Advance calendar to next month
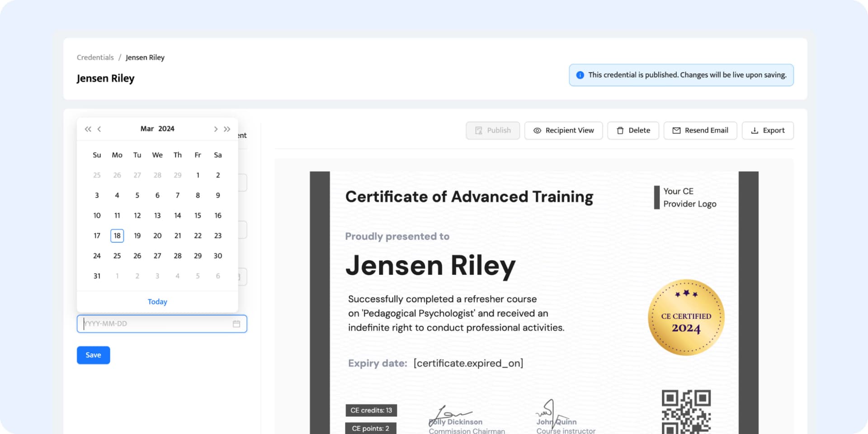The image size is (868, 434). [x=216, y=129]
